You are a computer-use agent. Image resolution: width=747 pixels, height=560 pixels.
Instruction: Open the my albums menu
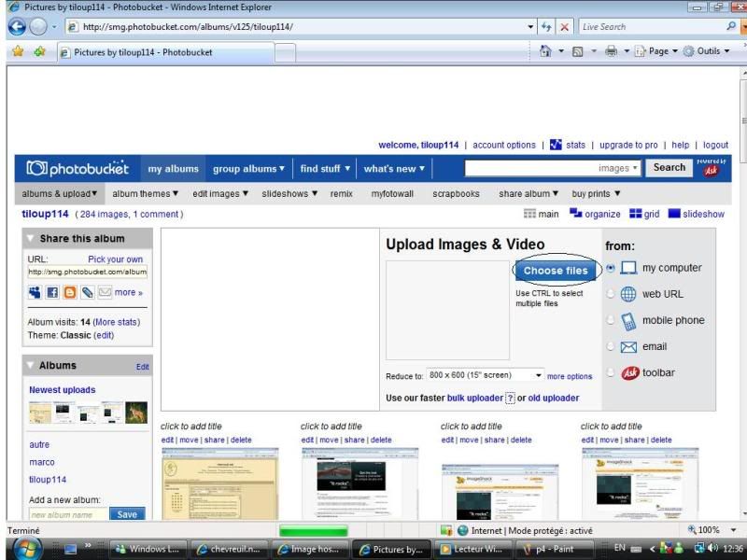(175, 169)
